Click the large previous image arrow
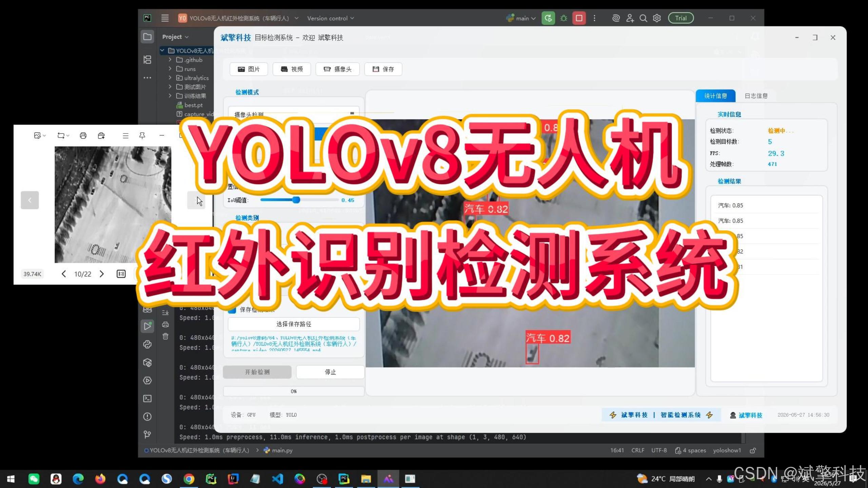 pos(30,200)
